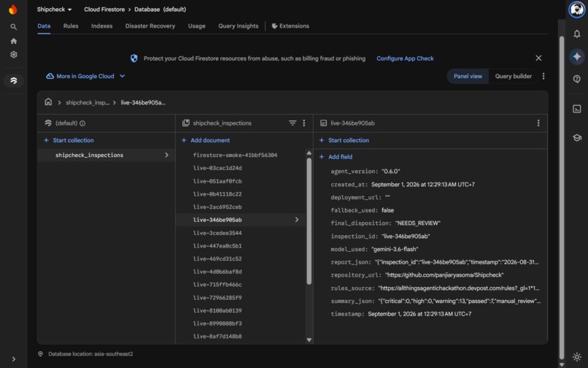Viewport: 588px width, 368px height.
Task: Open live-346be905ab document overflow menu
Action: 538,123
